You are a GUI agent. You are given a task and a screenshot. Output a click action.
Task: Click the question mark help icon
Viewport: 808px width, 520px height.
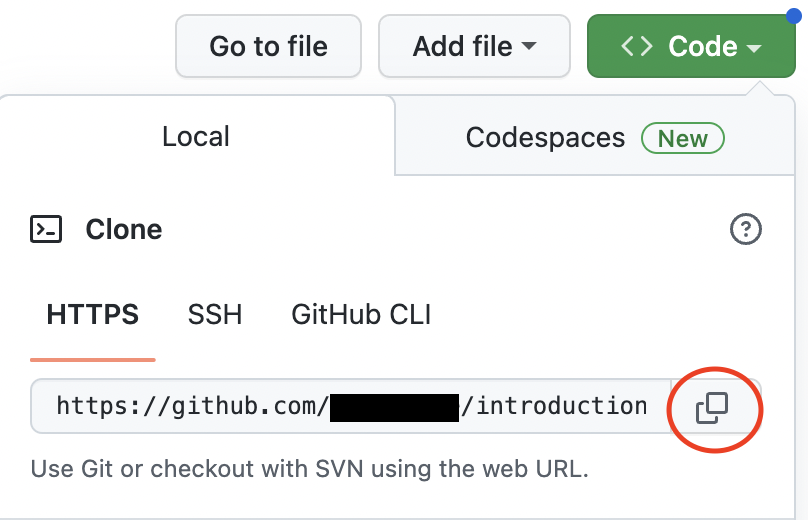click(x=746, y=230)
